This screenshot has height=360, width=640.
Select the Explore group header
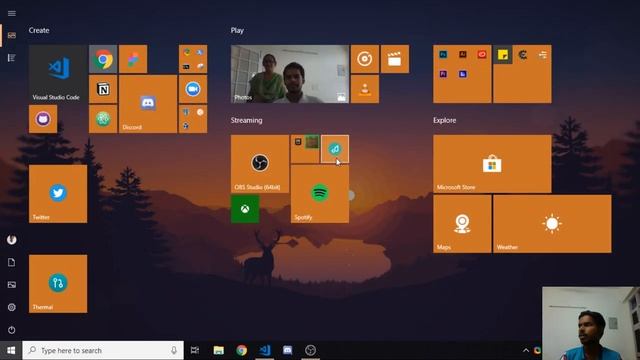[x=444, y=120]
